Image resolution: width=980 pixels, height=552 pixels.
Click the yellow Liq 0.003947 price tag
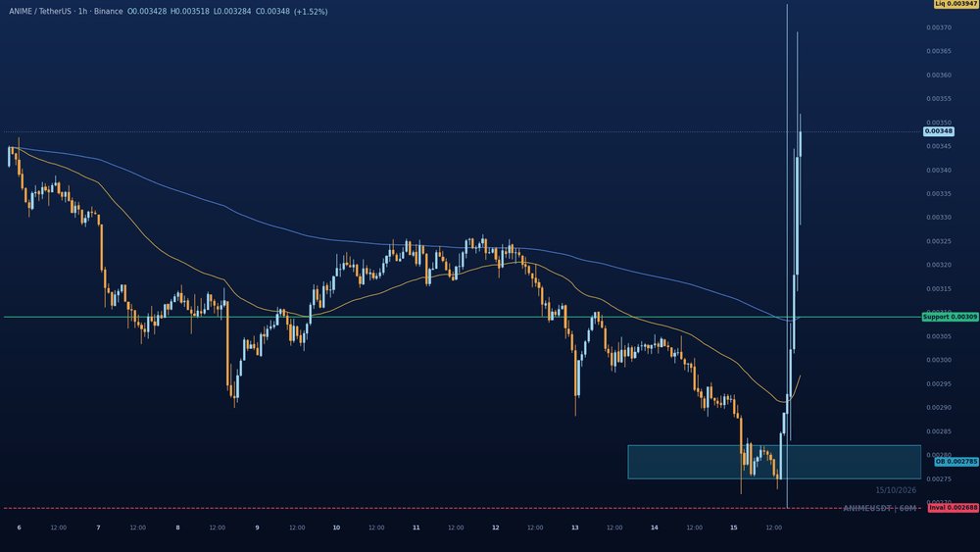coord(955,4)
